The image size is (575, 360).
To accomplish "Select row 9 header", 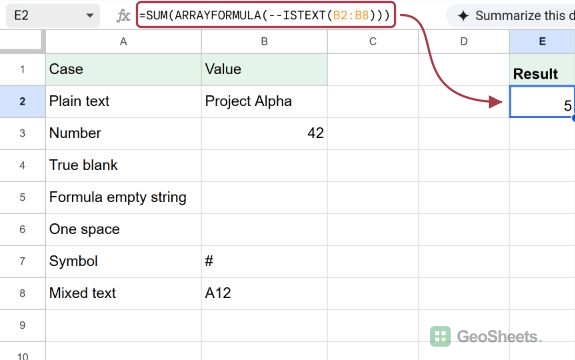I will pyautogui.click(x=22, y=326).
